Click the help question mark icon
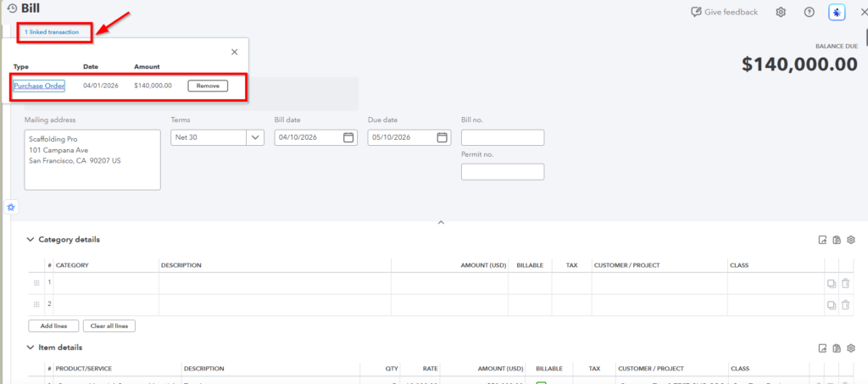Screen dimensions: 868x384 point(809,12)
